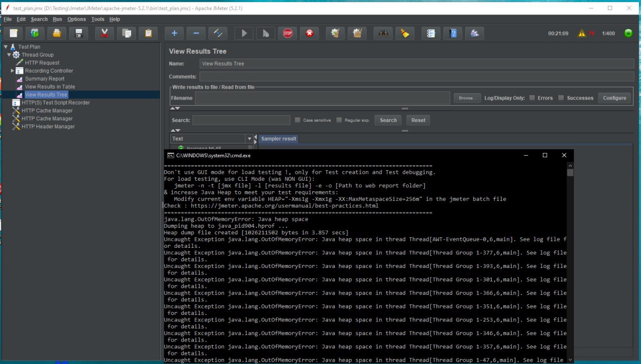The image size is (641, 364).
Task: Click the Reset button
Action: (x=419, y=120)
